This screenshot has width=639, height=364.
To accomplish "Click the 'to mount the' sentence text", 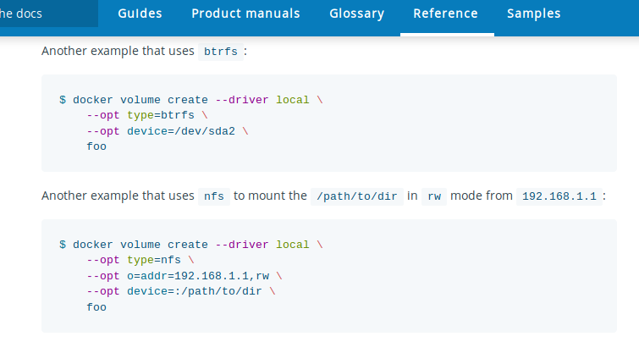I will (270, 196).
